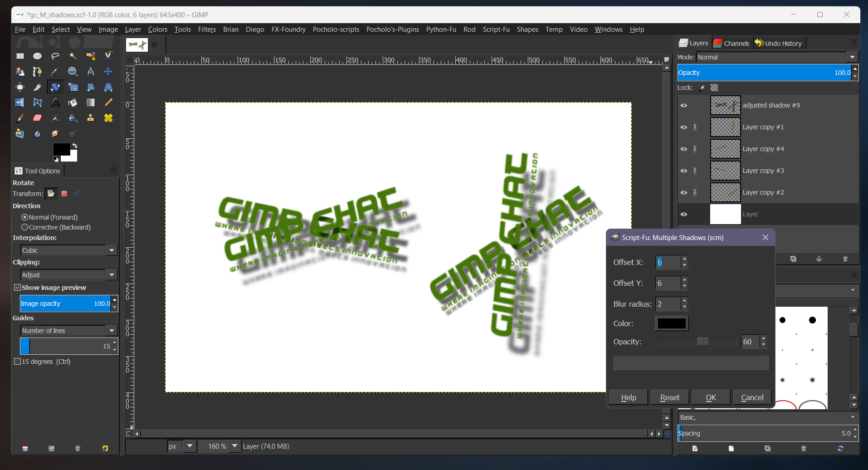
Task: Choose the Cage Transform tool
Action: pyautogui.click(x=38, y=103)
